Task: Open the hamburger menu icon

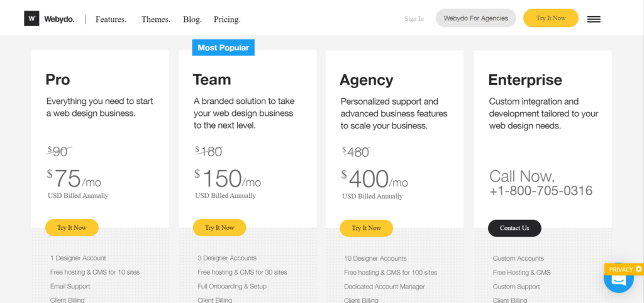Action: click(x=594, y=19)
